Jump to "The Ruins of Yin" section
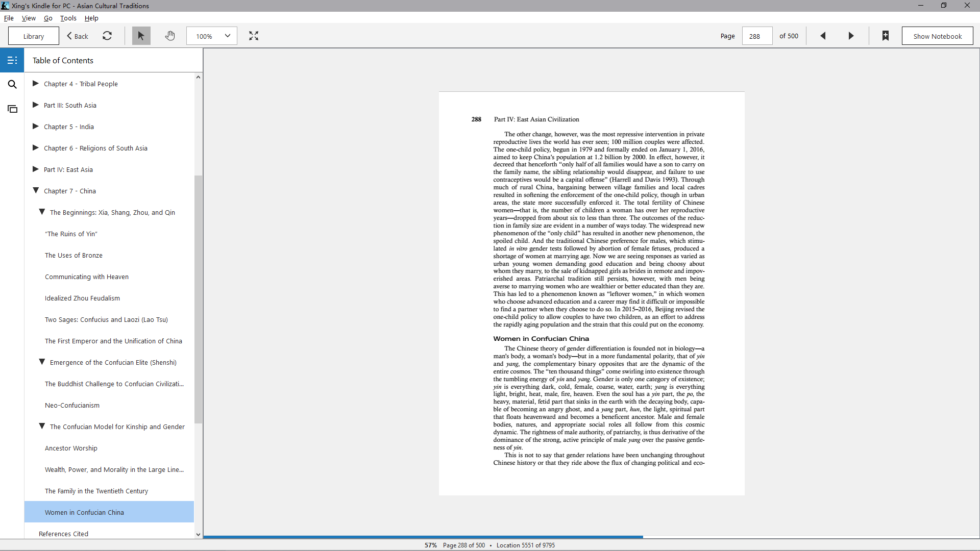 coord(71,234)
